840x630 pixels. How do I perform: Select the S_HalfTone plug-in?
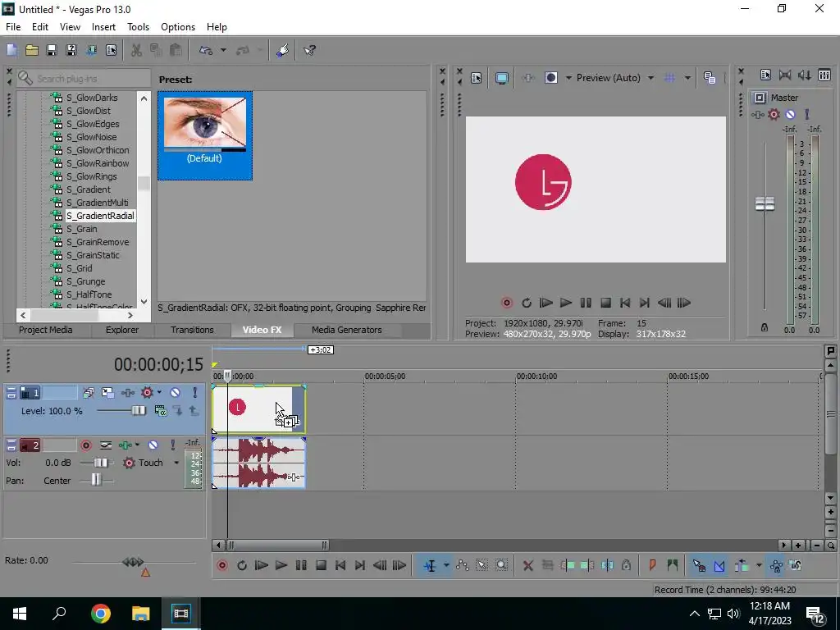pyautogui.click(x=89, y=294)
